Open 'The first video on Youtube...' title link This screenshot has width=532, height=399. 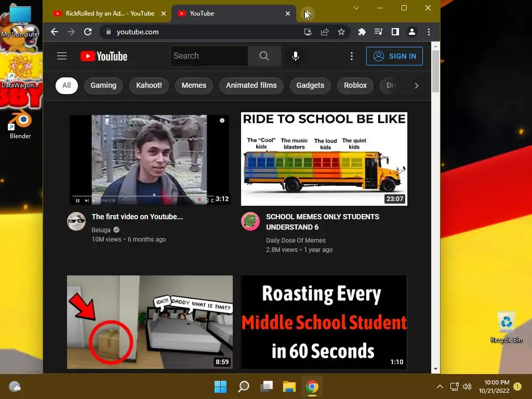137,217
